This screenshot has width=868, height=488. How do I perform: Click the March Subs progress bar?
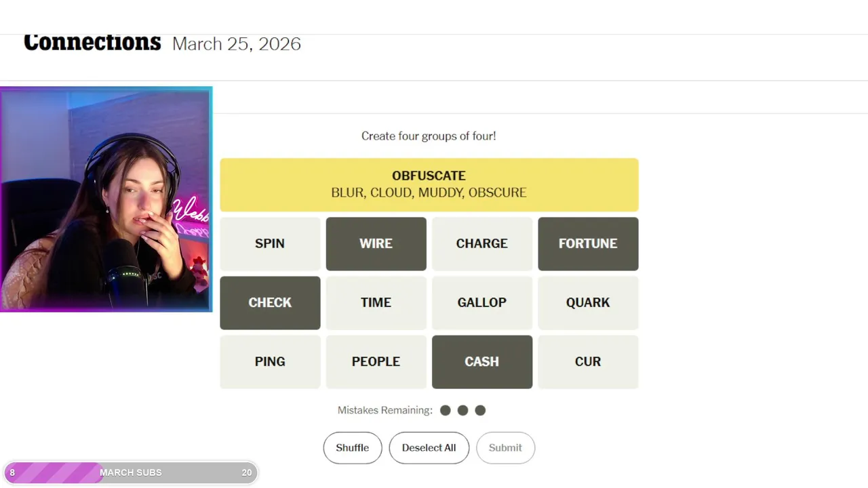pos(130,472)
